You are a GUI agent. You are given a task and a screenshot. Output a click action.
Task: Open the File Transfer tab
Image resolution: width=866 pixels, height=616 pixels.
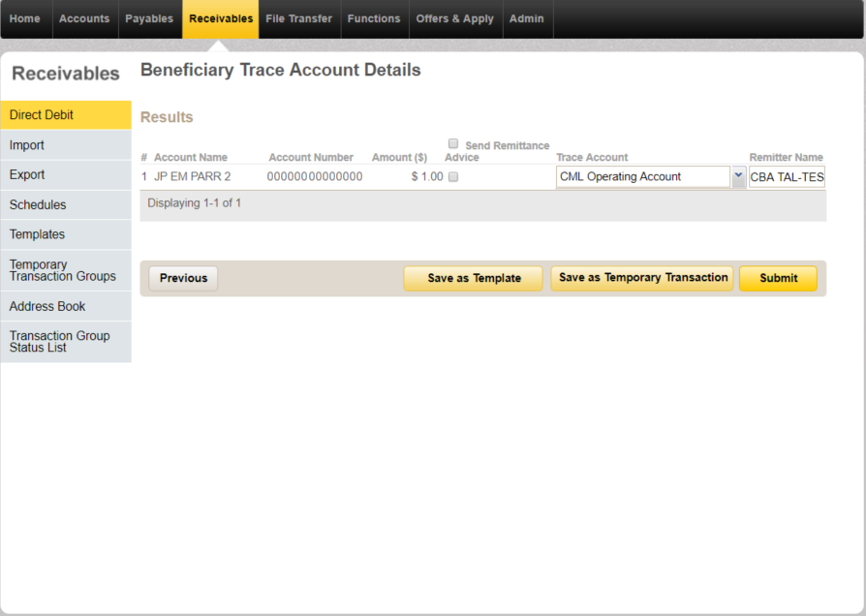[298, 17]
